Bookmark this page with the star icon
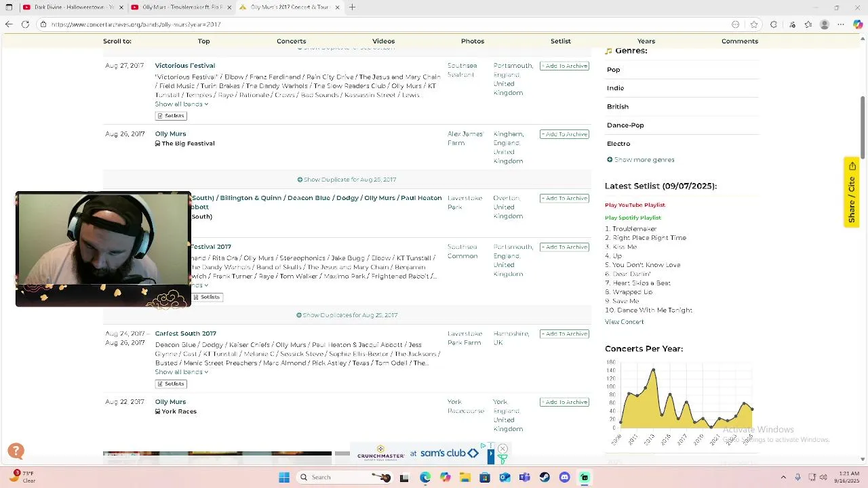The image size is (868, 488). click(753, 24)
